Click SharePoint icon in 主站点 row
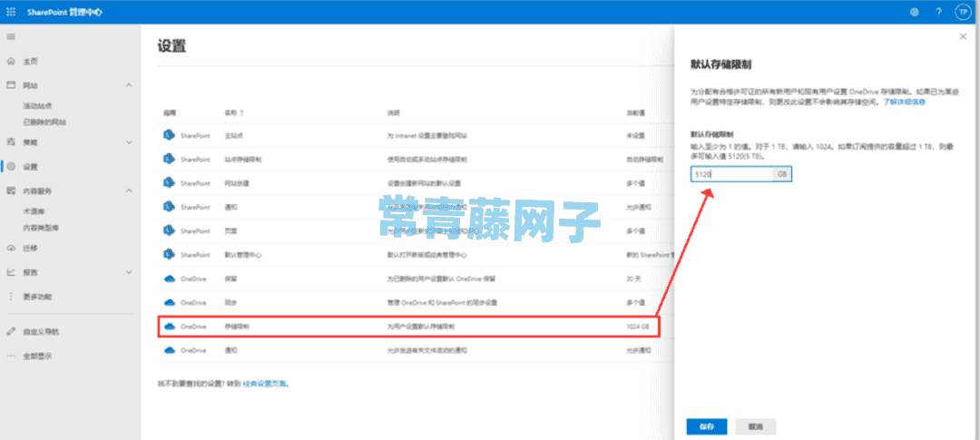The width and height of the screenshot is (980, 440). click(168, 135)
